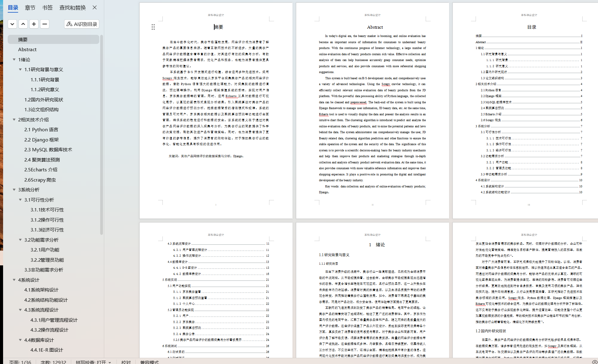Click the AI识别目录 button

coord(82,24)
